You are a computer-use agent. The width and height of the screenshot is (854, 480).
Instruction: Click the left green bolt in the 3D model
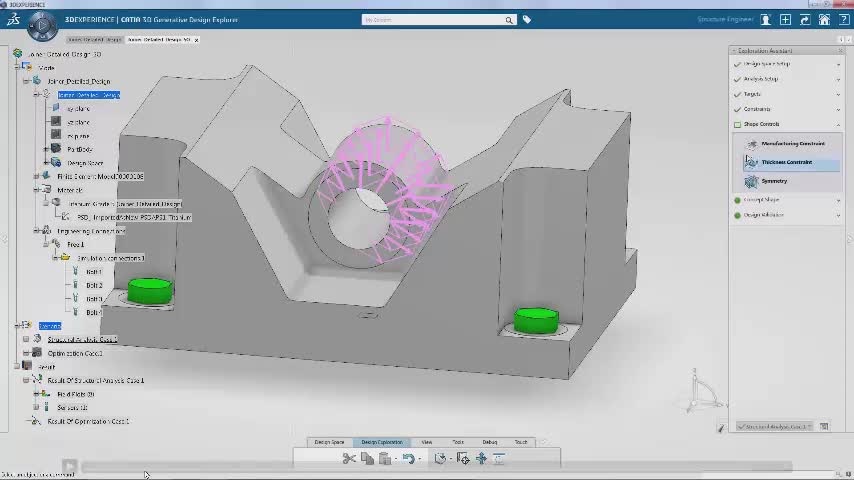tap(150, 291)
